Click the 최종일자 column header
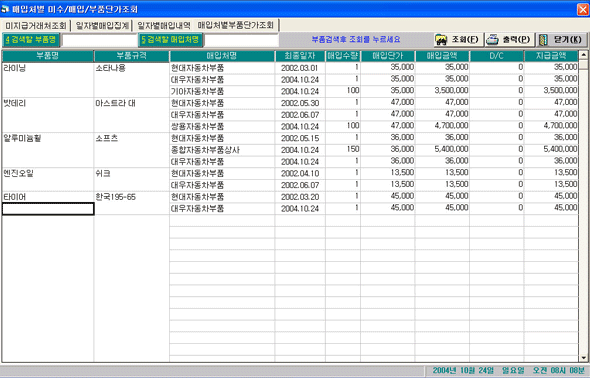Image resolution: width=590 pixels, height=378 pixels. click(x=300, y=56)
